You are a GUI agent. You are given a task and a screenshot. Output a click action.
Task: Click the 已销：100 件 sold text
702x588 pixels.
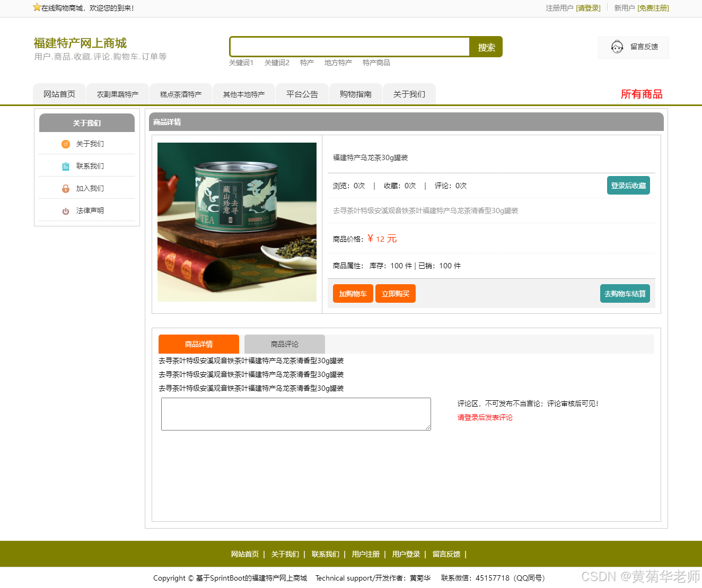[x=440, y=266]
